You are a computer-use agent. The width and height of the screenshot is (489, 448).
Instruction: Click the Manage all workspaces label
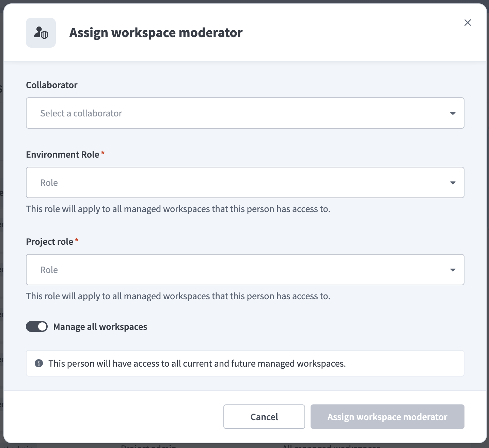pos(100,326)
